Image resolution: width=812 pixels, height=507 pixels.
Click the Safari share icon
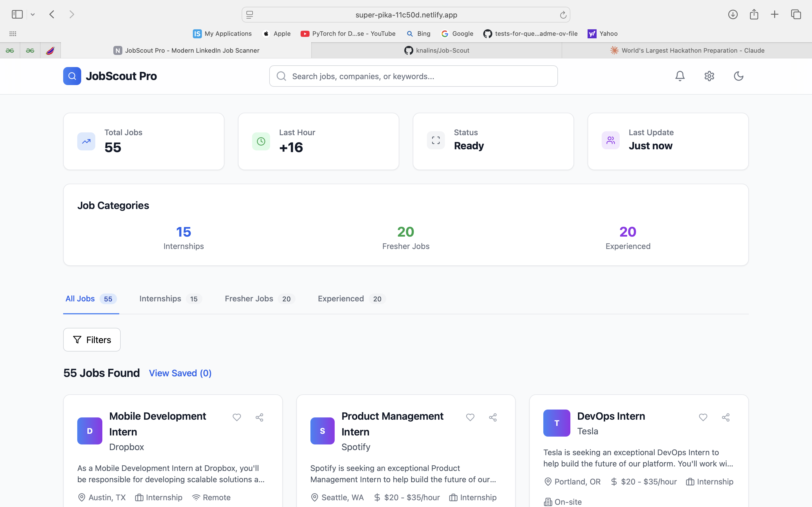(754, 14)
